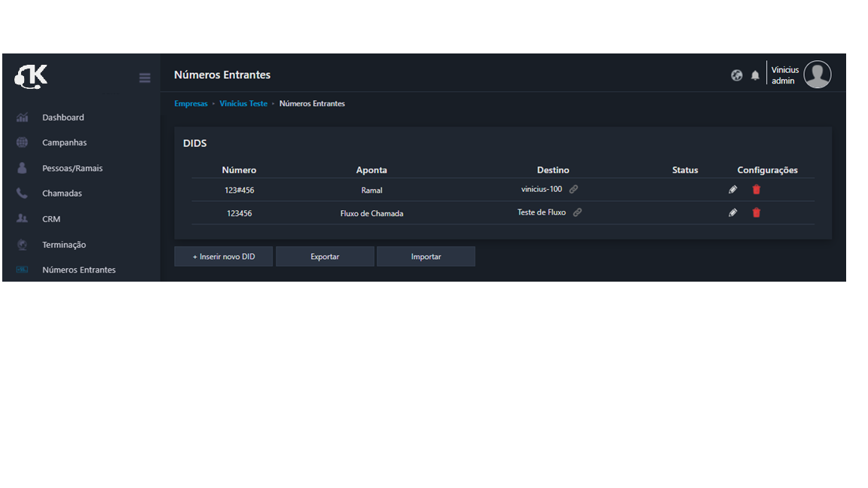Click the Configurações column header
The height and width of the screenshot is (488, 868).
coord(767,170)
